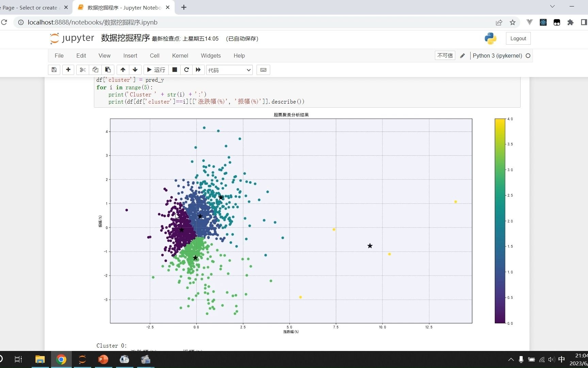Viewport: 588px width, 368px height.
Task: Copy the selected cells
Action: pyautogui.click(x=95, y=70)
